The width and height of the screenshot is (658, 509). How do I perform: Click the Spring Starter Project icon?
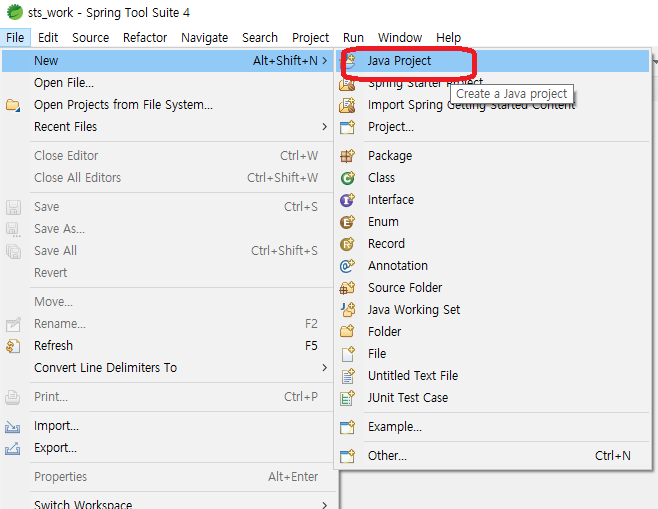tap(347, 84)
